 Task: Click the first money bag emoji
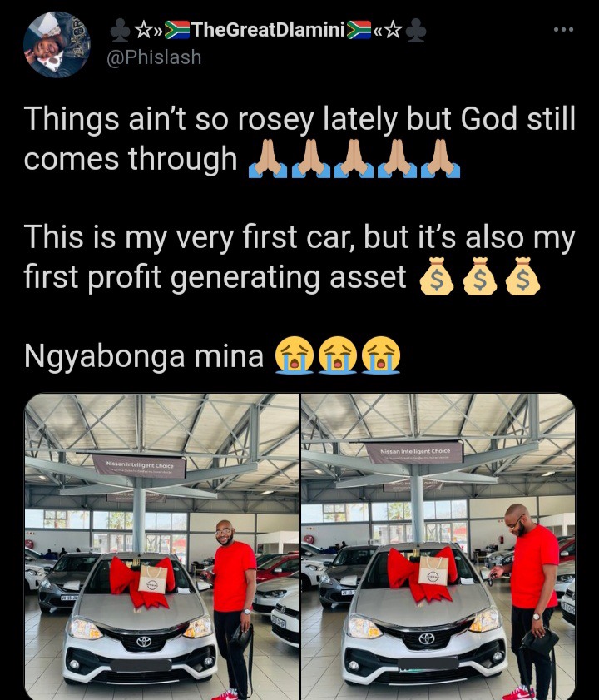437,276
